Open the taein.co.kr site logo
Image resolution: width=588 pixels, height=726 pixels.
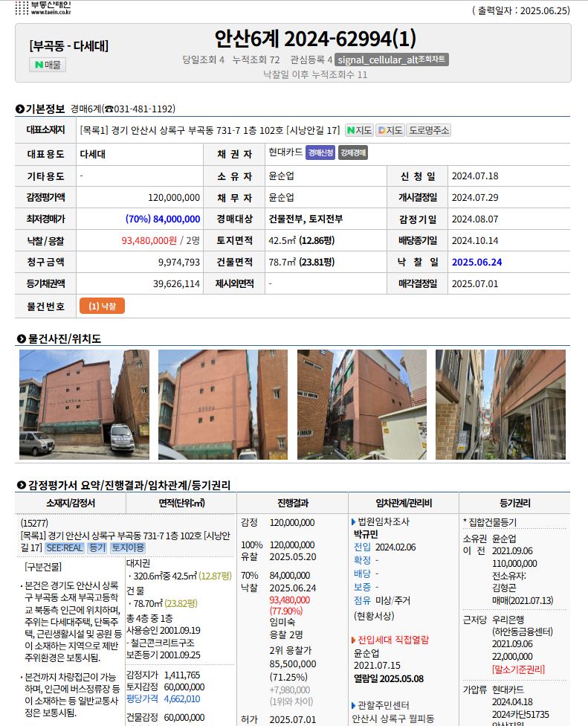[x=43, y=7]
